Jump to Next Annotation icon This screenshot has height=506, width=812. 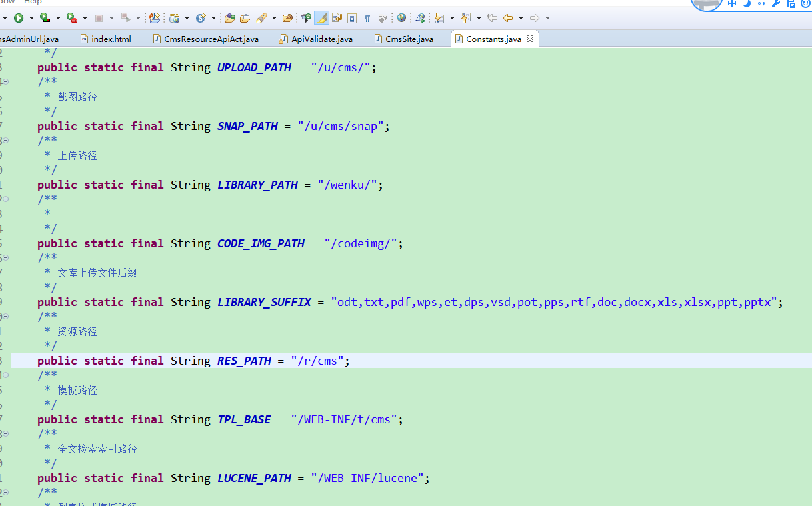[x=439, y=18]
